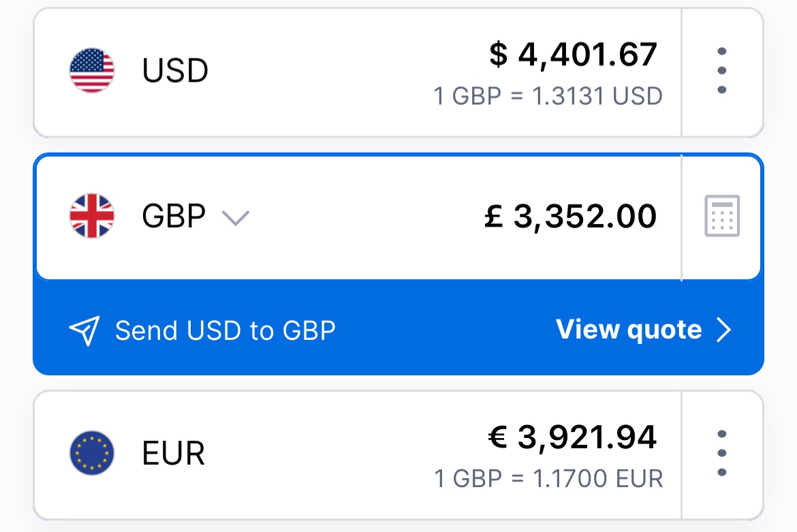The width and height of the screenshot is (797, 532).
Task: Click the US flag icon
Action: point(92,71)
